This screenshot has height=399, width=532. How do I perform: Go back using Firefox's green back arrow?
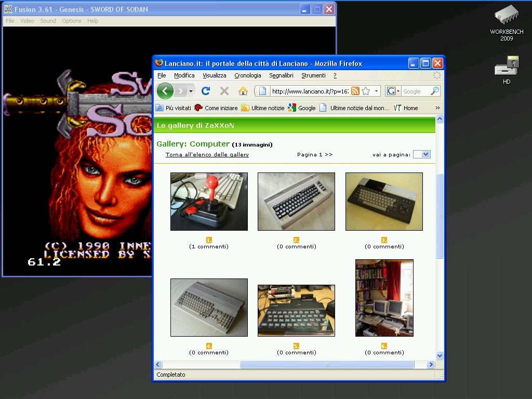(165, 91)
